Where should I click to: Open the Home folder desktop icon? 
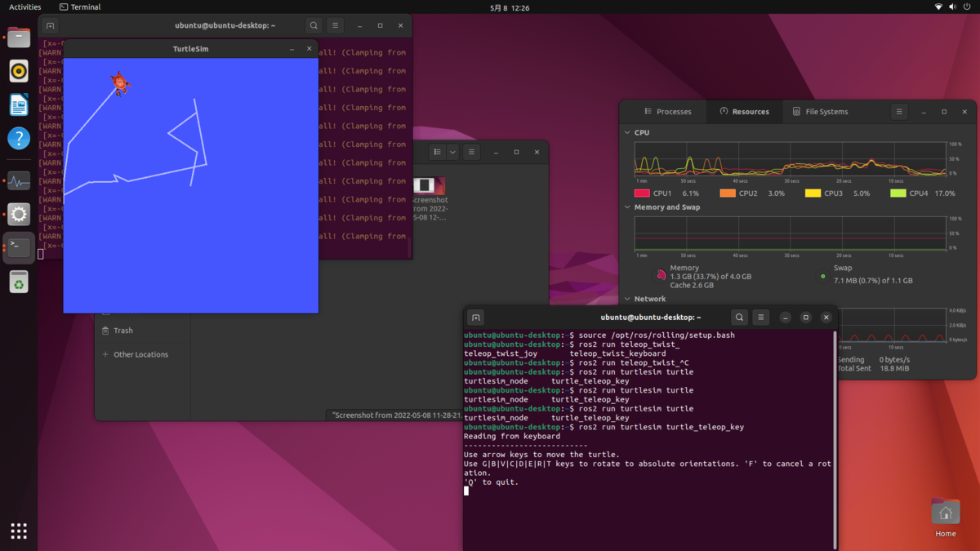pos(946,518)
